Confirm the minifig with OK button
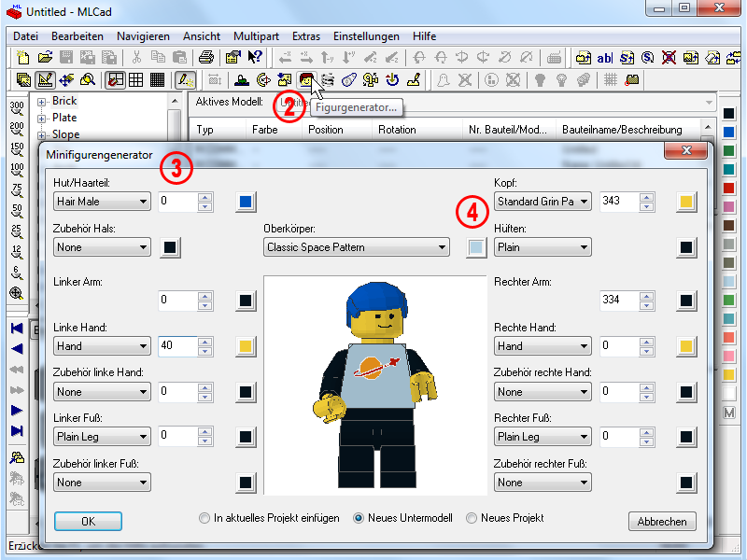This screenshot has height=560, width=747. (x=88, y=522)
